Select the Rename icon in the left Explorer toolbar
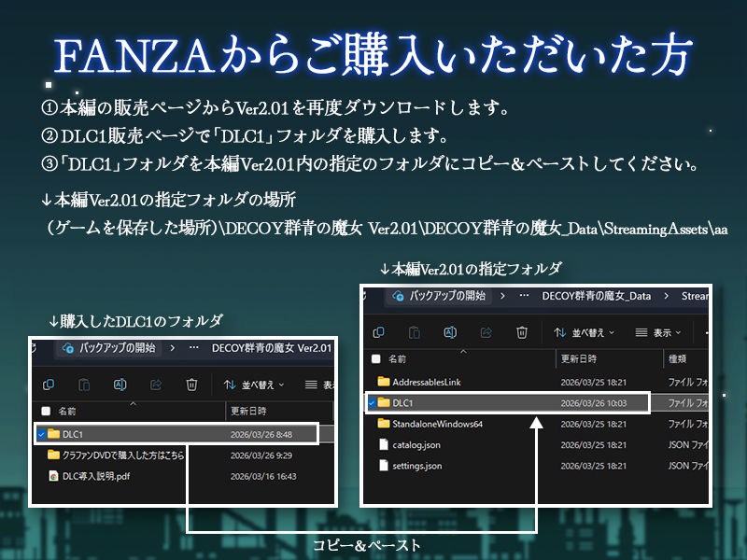The width and height of the screenshot is (747, 560). 120,385
